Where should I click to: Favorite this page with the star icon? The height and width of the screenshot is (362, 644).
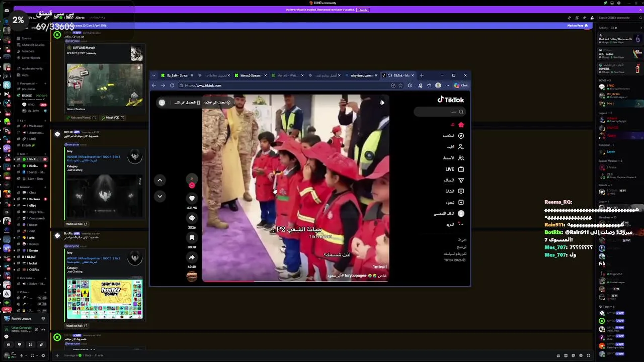401,85
